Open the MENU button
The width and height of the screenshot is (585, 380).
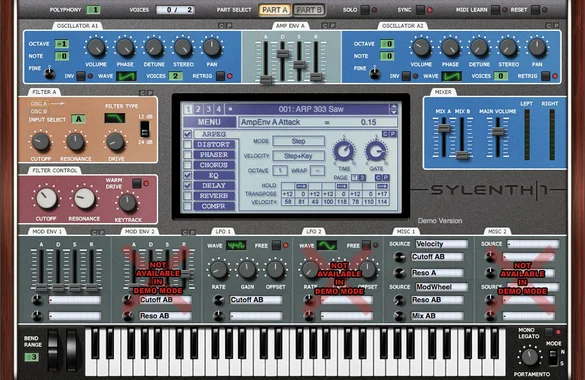click(x=209, y=122)
